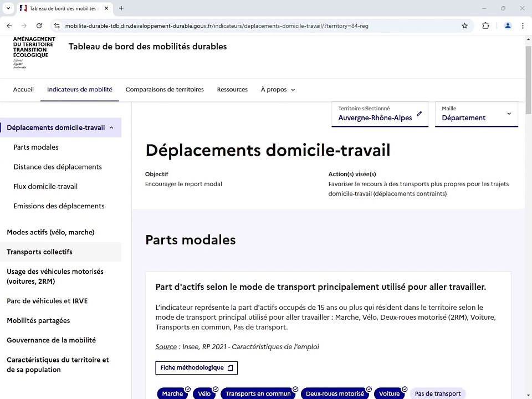This screenshot has height=399, width=532.
Task: Open the Ressources tab
Action: (232, 90)
